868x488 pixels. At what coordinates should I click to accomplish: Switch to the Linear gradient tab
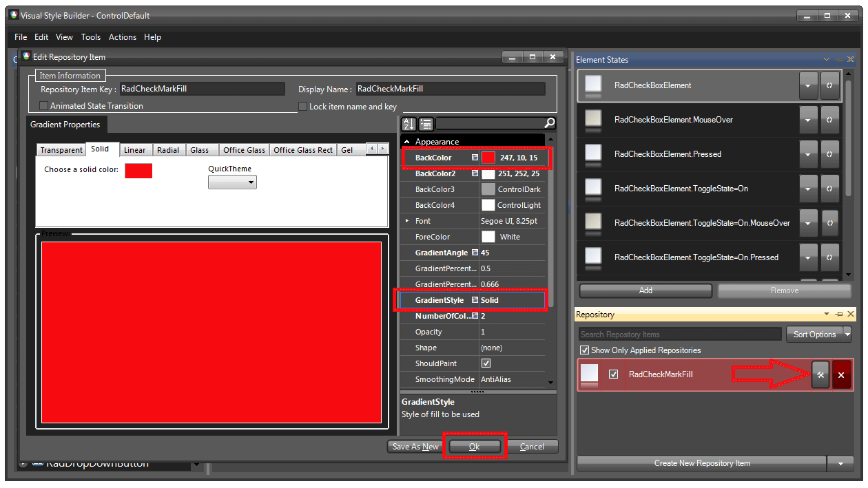coord(135,149)
